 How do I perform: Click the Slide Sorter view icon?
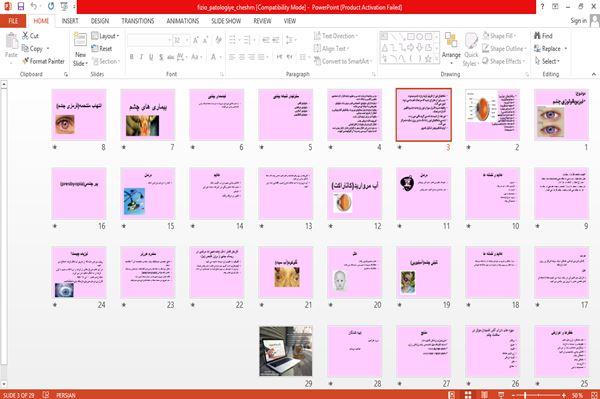click(x=468, y=395)
